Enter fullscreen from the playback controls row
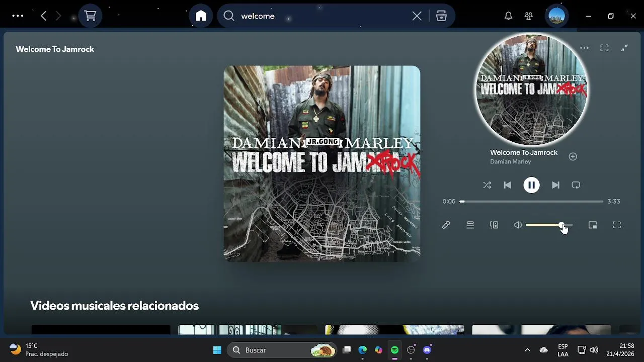The width and height of the screenshot is (644, 362). 617,225
